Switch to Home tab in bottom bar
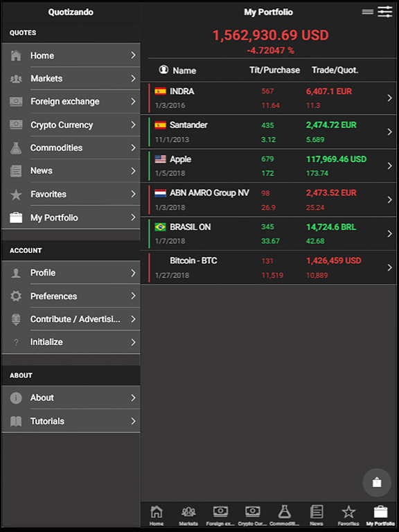Image resolution: width=399 pixels, height=532 pixels. tap(157, 516)
